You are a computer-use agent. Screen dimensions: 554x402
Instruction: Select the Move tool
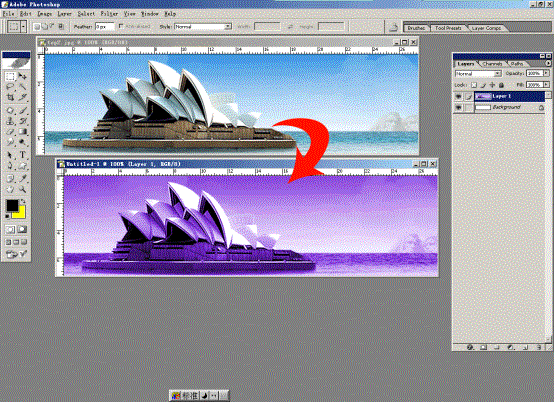click(x=23, y=76)
